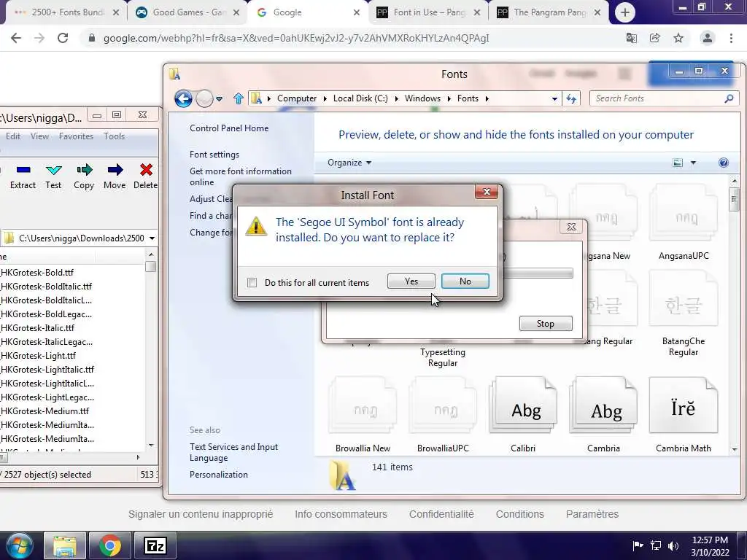The width and height of the screenshot is (747, 560).
Task: Expand the breadcrumb arrow after Computer
Action: click(325, 98)
